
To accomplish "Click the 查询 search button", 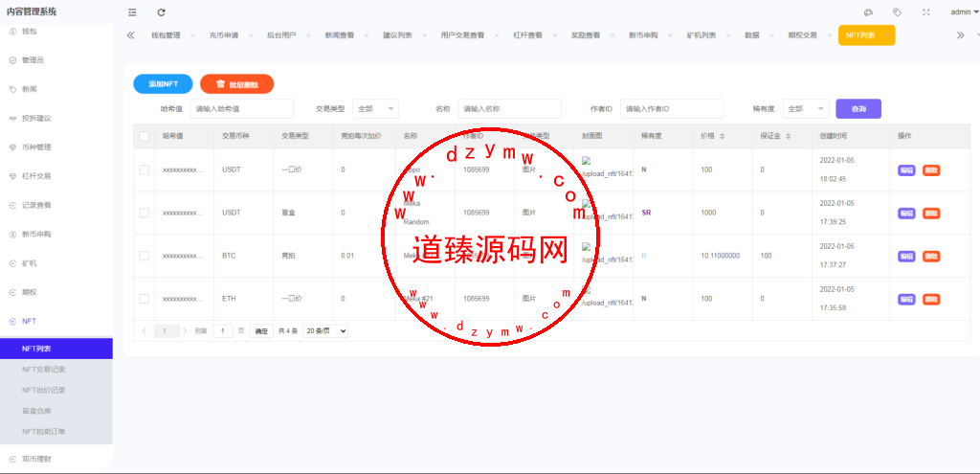I will pyautogui.click(x=858, y=109).
